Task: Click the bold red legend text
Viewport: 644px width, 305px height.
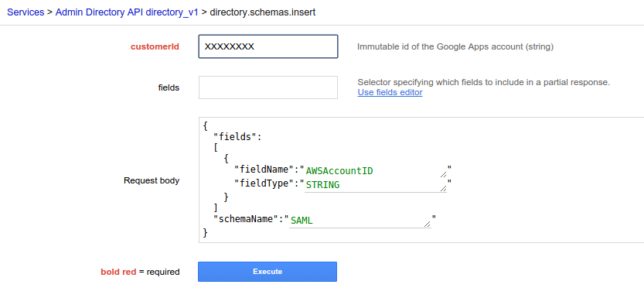Action: pos(118,272)
